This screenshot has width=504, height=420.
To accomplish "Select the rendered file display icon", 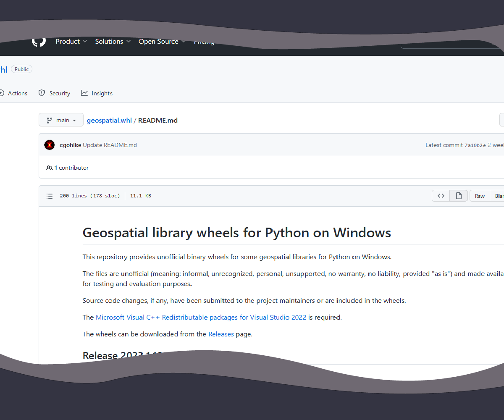I will click(x=458, y=195).
